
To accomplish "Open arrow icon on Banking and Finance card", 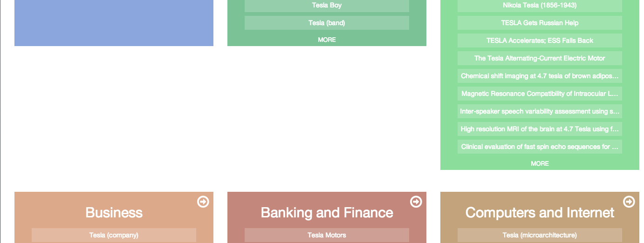I will pyautogui.click(x=416, y=202).
